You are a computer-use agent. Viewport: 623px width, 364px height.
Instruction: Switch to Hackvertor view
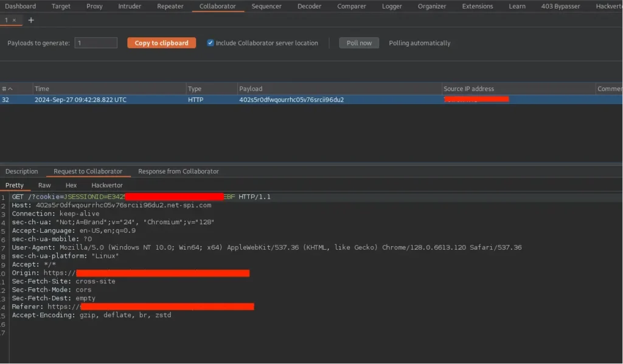[x=107, y=185]
